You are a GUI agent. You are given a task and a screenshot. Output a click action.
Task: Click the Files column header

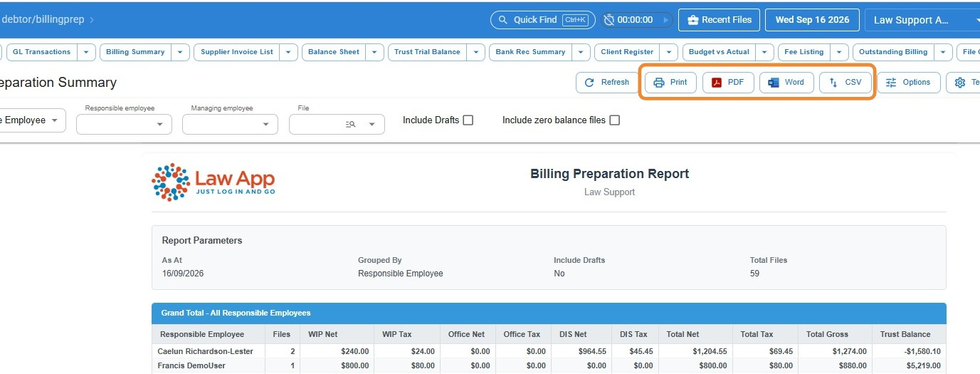[x=282, y=334]
